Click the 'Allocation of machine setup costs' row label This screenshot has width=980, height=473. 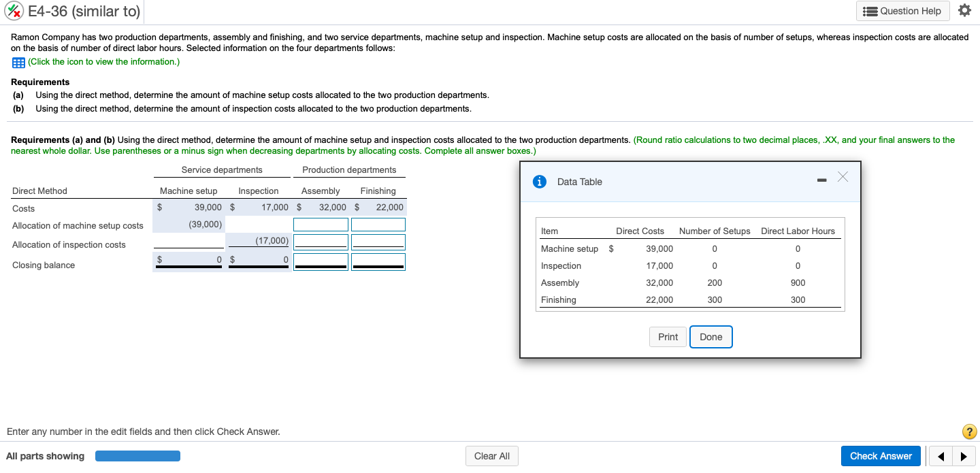tap(78, 225)
